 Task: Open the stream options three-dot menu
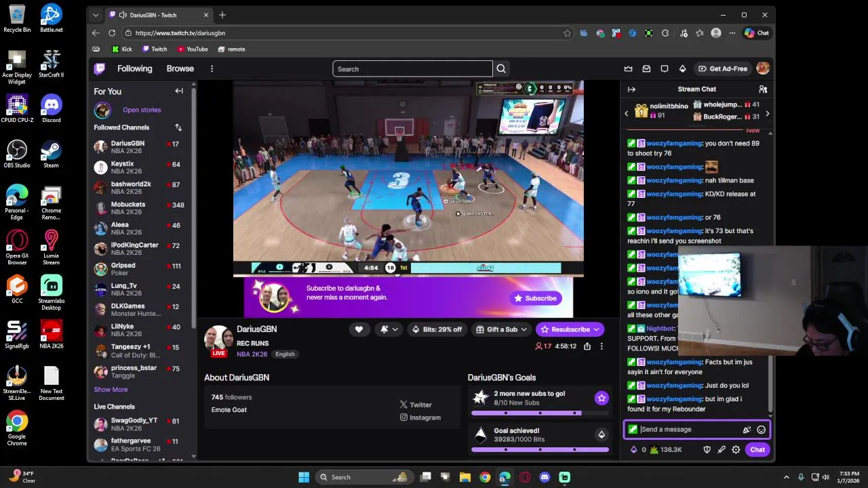[x=601, y=346]
